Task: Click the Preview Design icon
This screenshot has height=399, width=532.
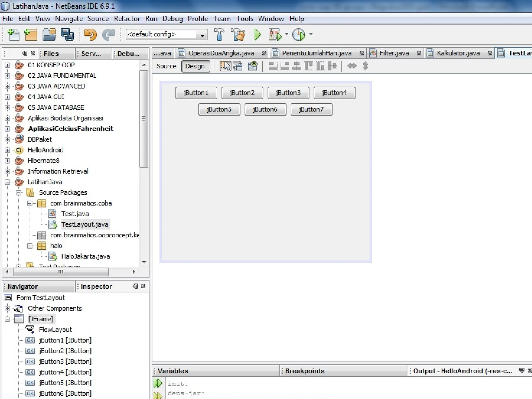Action: (x=252, y=66)
